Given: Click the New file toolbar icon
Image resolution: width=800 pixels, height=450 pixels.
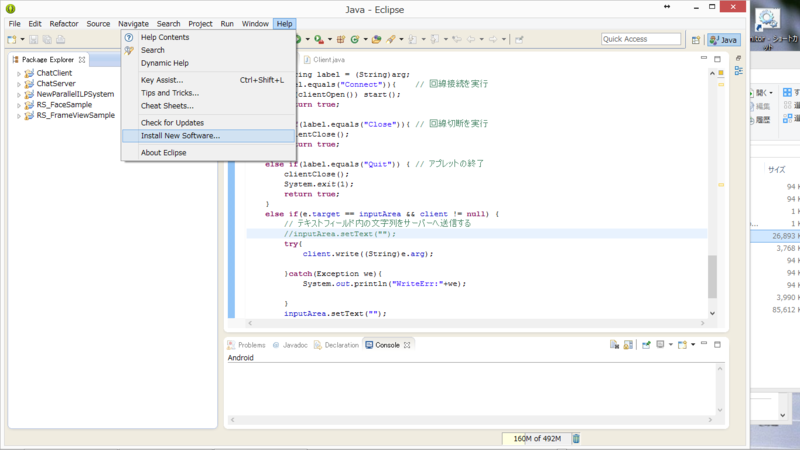Looking at the screenshot, I should [12, 39].
